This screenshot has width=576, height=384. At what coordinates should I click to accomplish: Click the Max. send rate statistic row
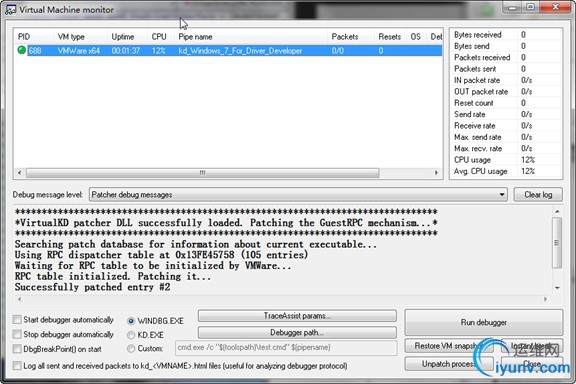click(x=506, y=137)
